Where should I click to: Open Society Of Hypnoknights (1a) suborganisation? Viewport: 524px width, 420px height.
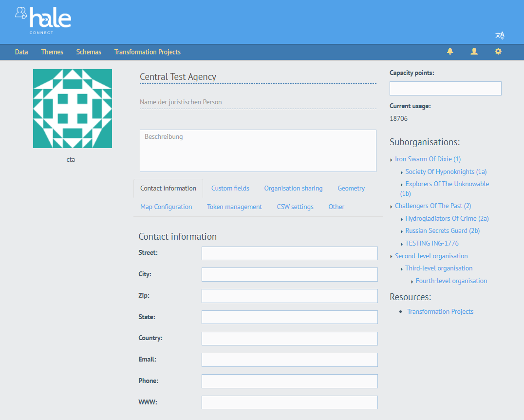pos(446,172)
